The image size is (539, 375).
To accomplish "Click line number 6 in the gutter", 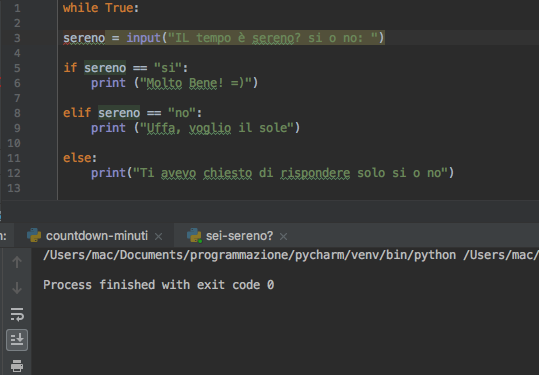I will (17, 83).
